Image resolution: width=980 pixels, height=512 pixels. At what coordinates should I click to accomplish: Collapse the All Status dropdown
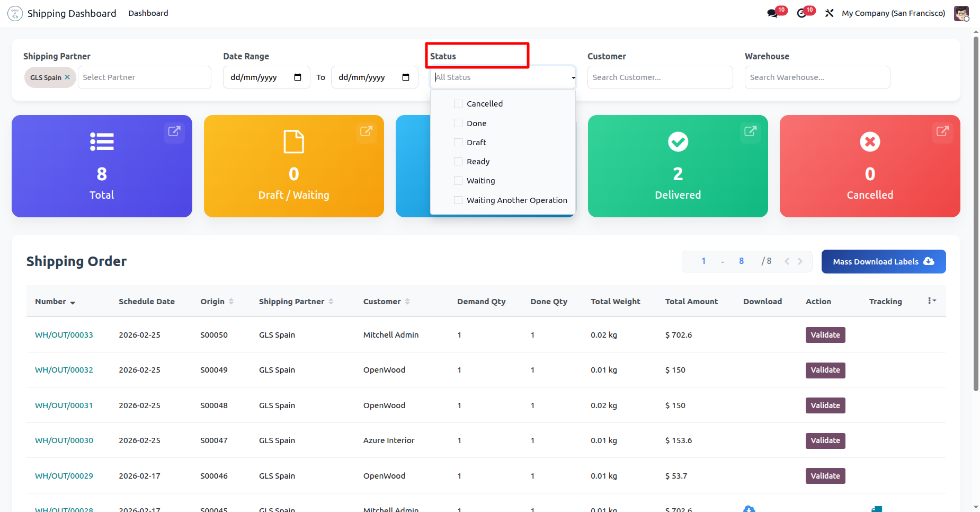click(x=573, y=78)
